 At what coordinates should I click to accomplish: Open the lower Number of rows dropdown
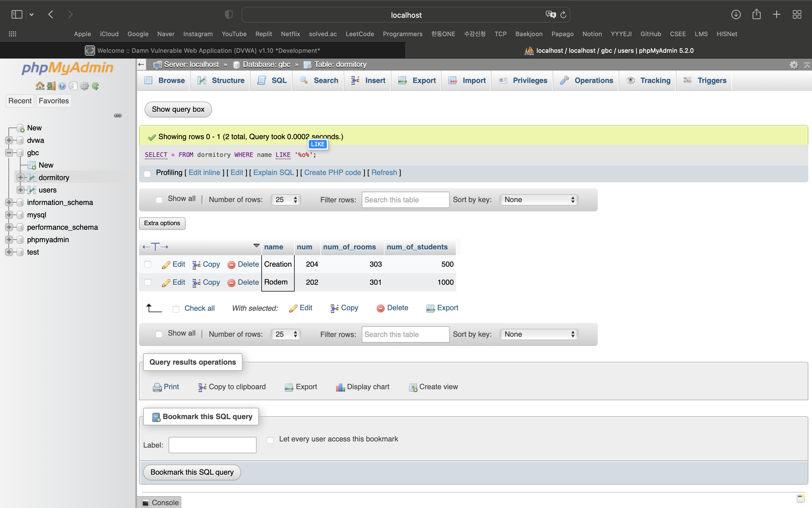pyautogui.click(x=286, y=334)
